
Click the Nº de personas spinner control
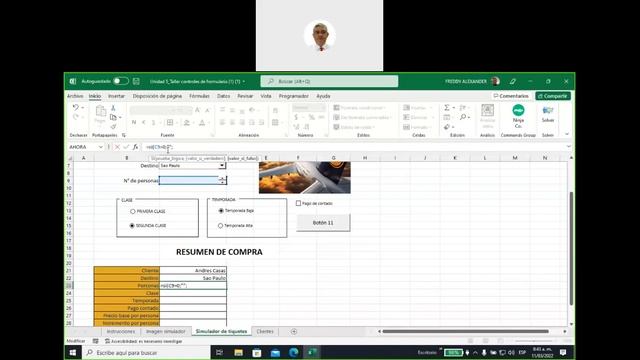pos(222,180)
